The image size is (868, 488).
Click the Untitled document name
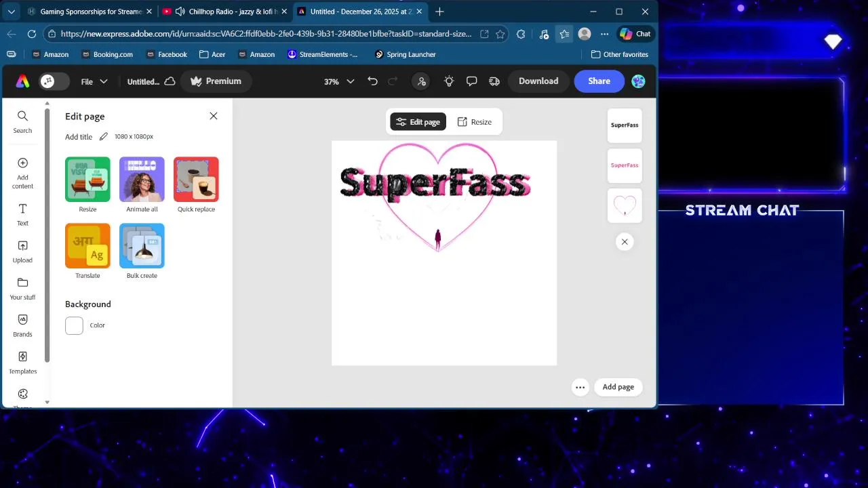[143, 81]
